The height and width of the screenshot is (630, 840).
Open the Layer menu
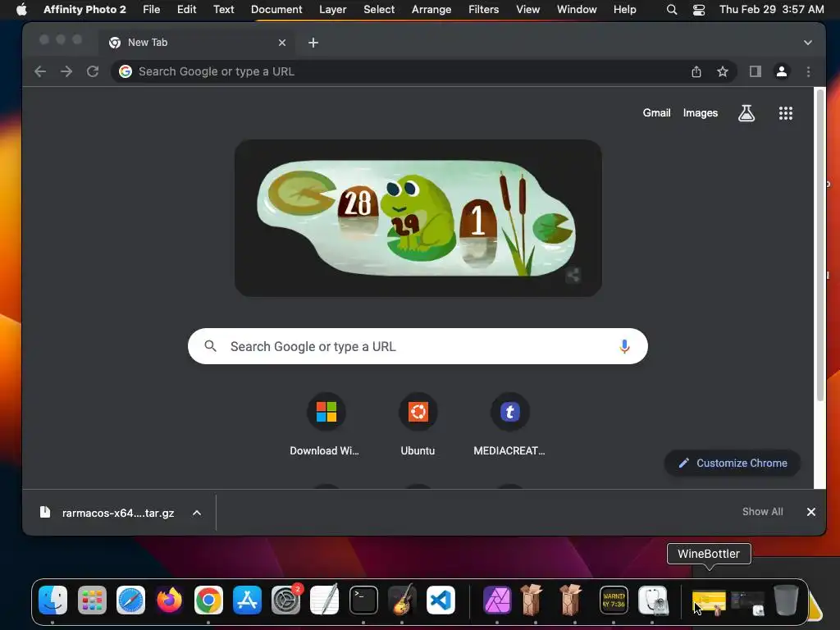333,9
